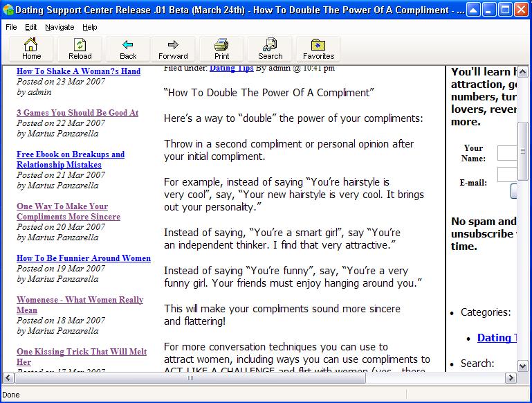Open 'How To Shake A Woman?s Hand' post
Screen dimensions: 532x403
(78, 71)
